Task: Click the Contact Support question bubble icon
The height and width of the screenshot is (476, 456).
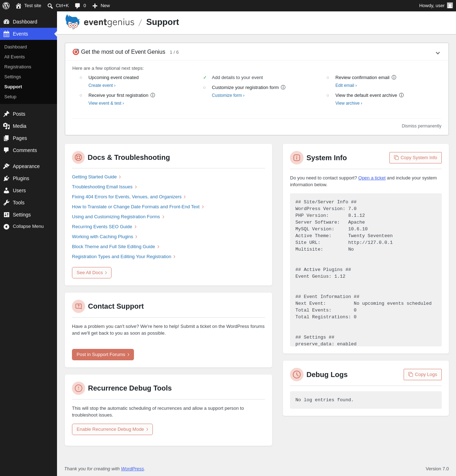Action: point(78,306)
